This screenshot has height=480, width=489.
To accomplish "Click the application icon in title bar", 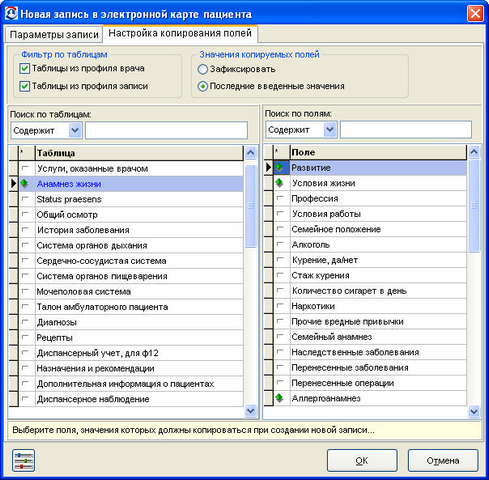I will click(x=11, y=14).
